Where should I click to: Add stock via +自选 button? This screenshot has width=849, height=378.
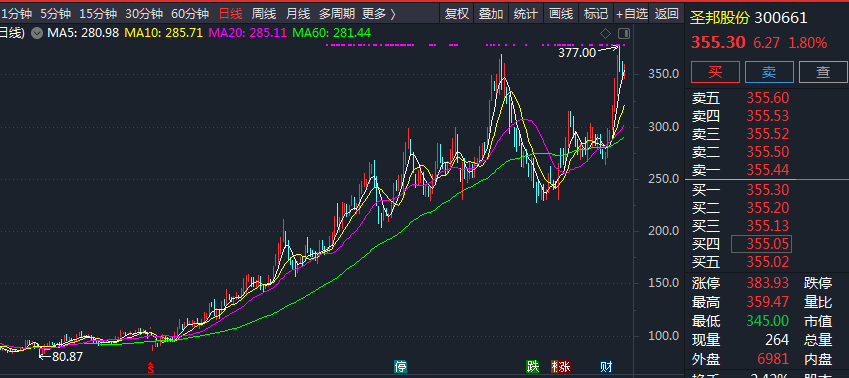coord(632,14)
